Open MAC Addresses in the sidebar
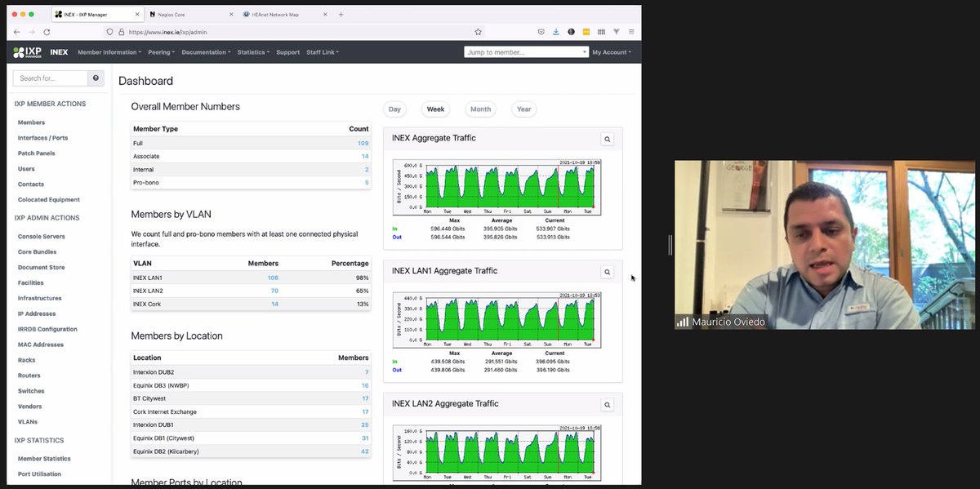The height and width of the screenshot is (489, 980). (40, 345)
